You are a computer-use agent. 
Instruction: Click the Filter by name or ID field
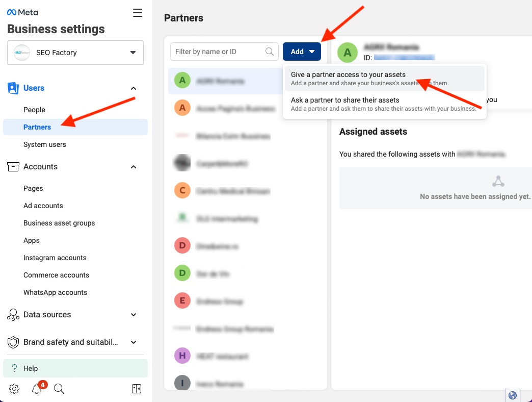point(219,52)
